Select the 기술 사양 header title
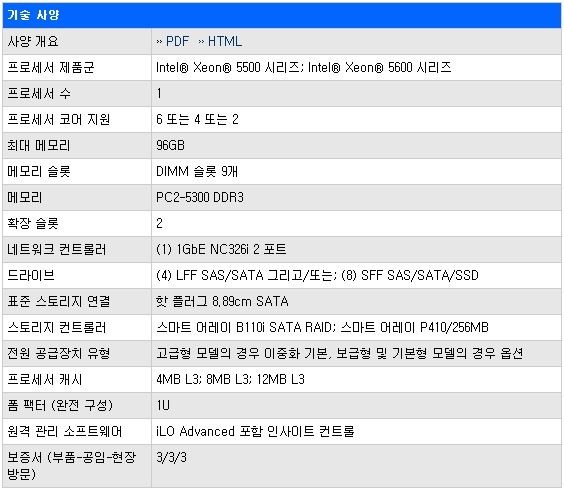 [33, 15]
